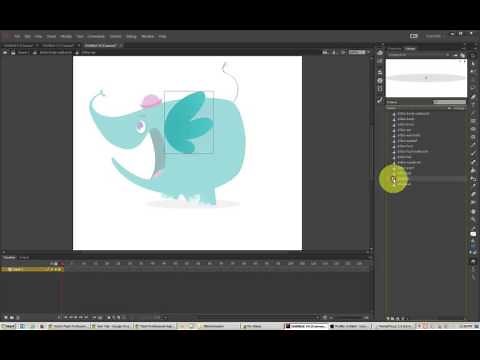Open the Window menu
This screenshot has height=360, width=480.
pos(148,36)
